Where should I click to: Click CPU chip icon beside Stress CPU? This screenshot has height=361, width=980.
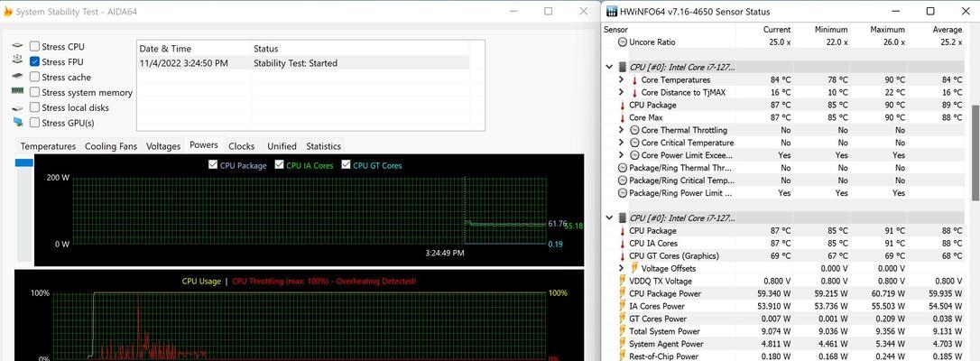(x=17, y=46)
